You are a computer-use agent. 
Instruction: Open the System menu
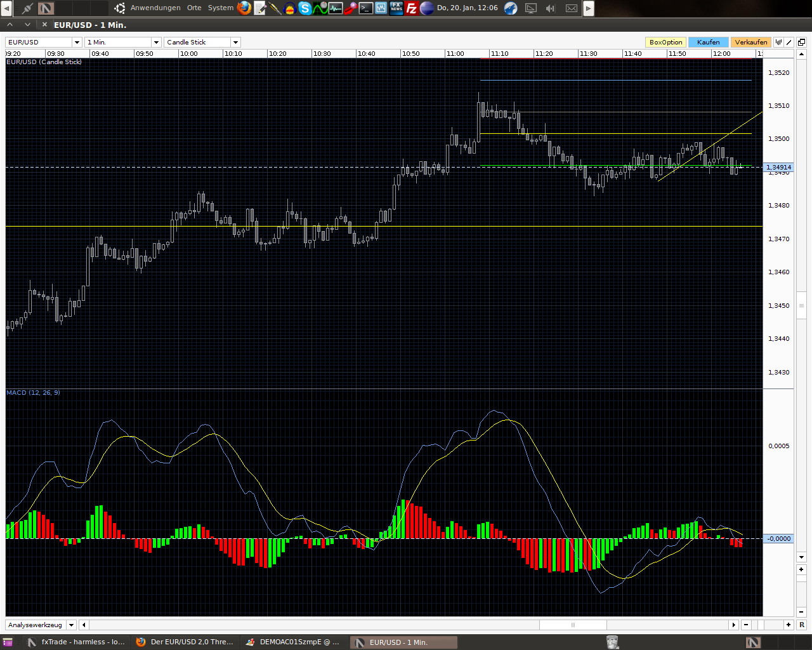click(x=220, y=8)
